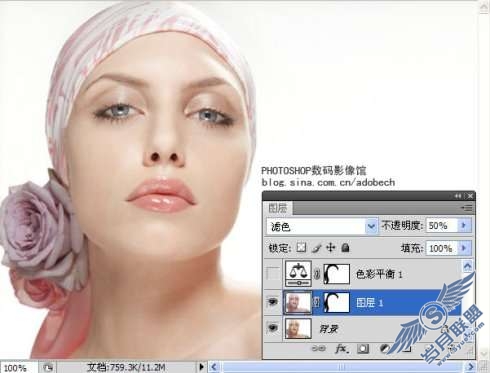
Task: Select the 背景 layer thumbnail
Action: (x=298, y=328)
